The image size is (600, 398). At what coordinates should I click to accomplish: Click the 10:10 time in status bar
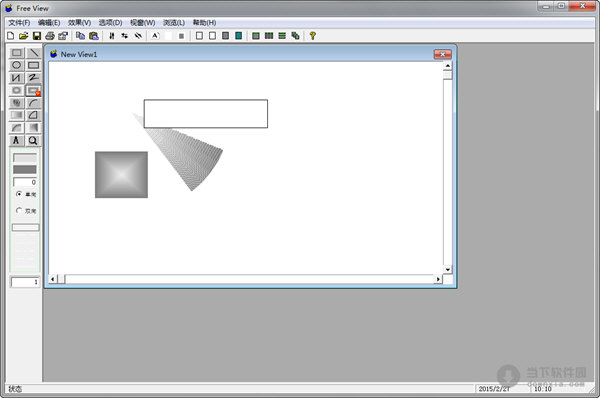(543, 389)
